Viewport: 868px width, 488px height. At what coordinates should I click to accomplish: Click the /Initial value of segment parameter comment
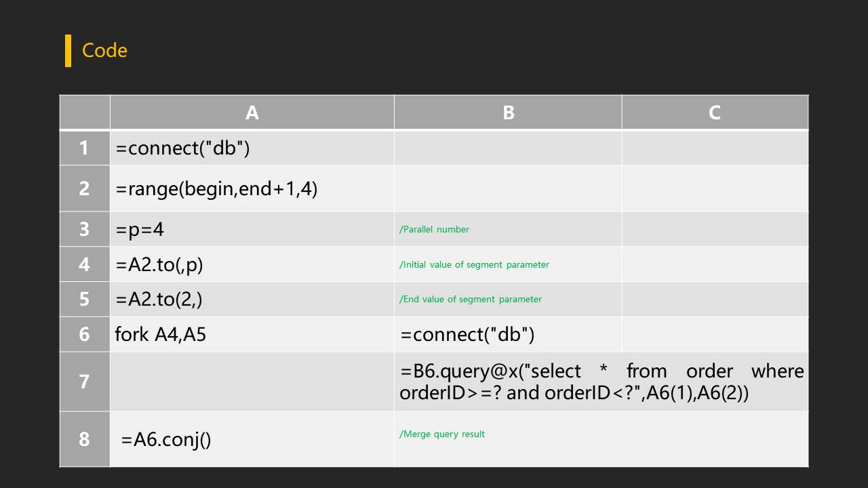pos(474,265)
